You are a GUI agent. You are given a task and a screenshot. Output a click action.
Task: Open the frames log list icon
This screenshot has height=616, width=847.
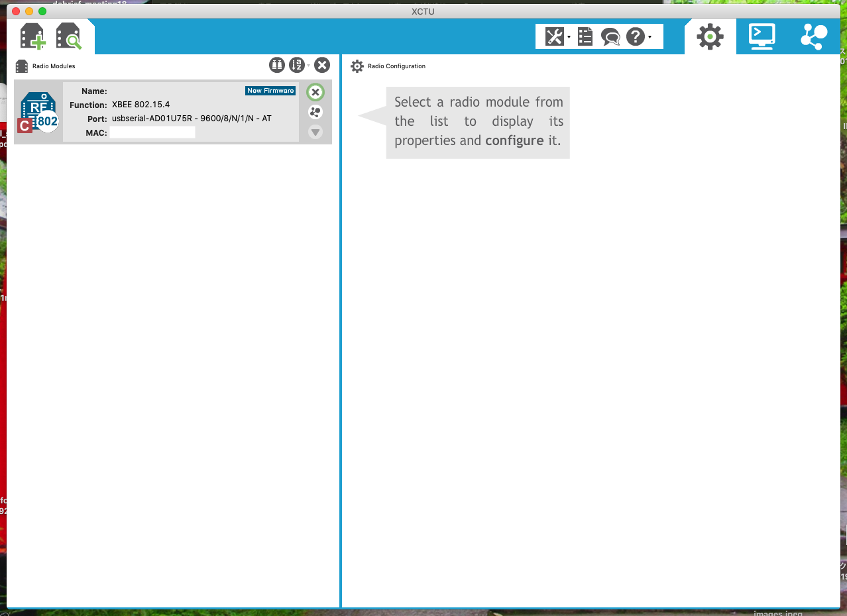click(585, 36)
